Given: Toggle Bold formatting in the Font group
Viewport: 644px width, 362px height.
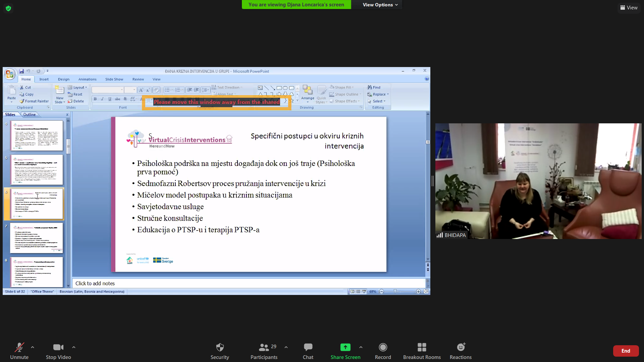Looking at the screenshot, I should 95,99.
